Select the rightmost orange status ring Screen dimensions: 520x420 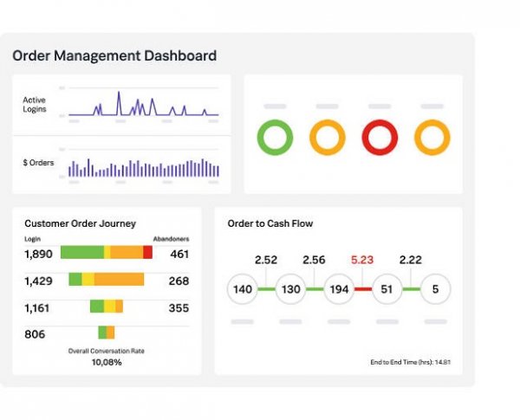pos(432,137)
